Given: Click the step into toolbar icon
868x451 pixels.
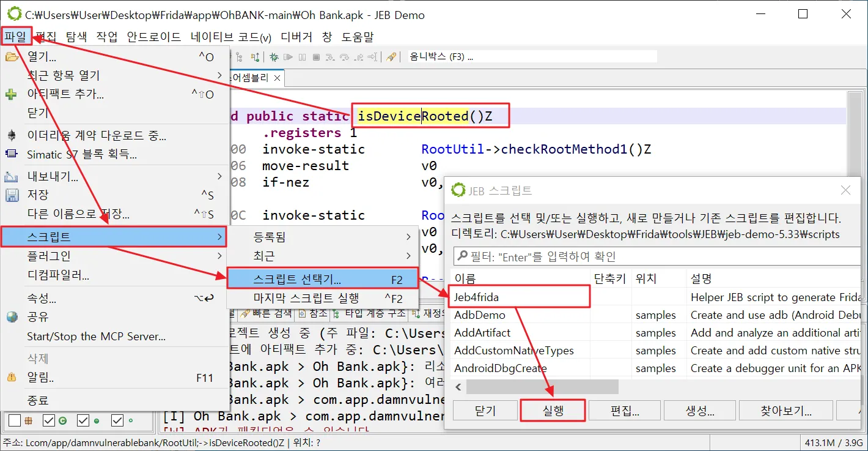Looking at the screenshot, I should [330, 57].
